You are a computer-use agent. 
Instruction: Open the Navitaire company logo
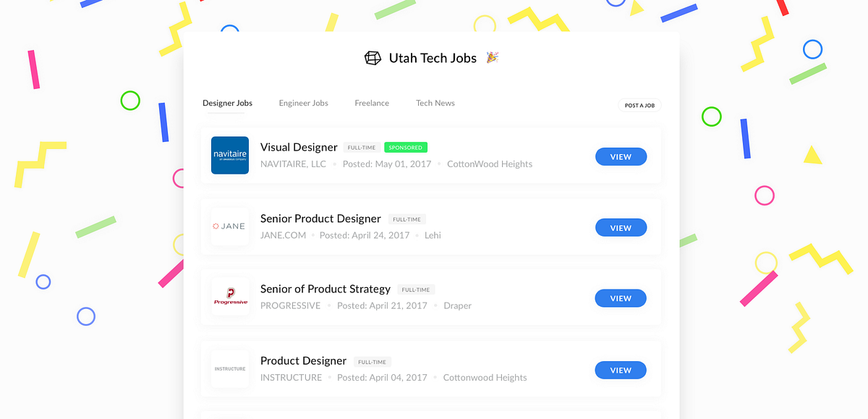[x=230, y=155]
